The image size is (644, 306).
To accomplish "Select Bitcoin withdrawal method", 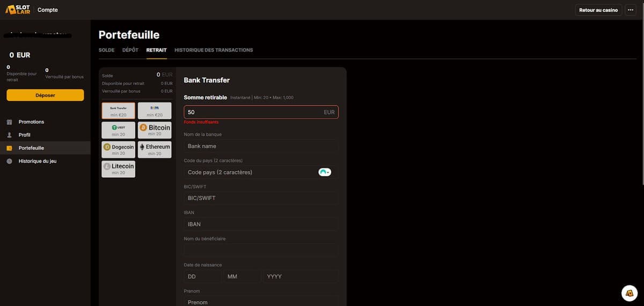I will (x=155, y=130).
